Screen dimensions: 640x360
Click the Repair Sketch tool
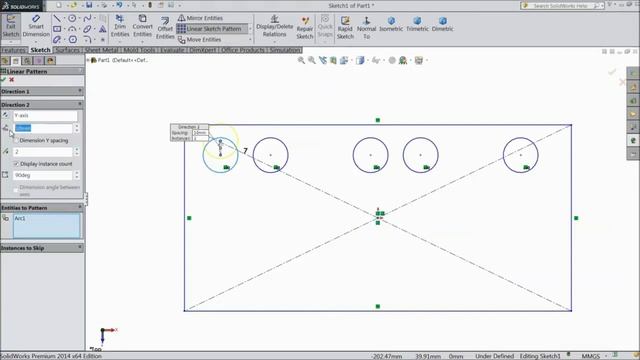(305, 28)
